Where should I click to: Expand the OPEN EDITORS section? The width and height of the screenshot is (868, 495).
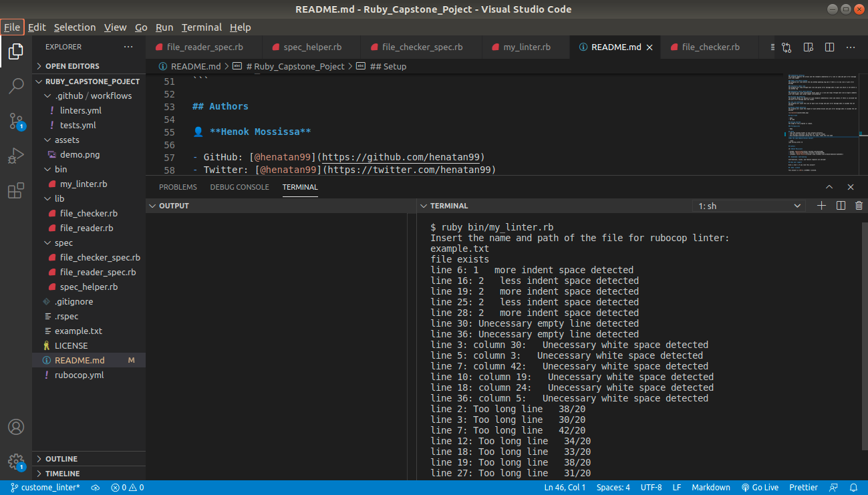pyautogui.click(x=72, y=66)
